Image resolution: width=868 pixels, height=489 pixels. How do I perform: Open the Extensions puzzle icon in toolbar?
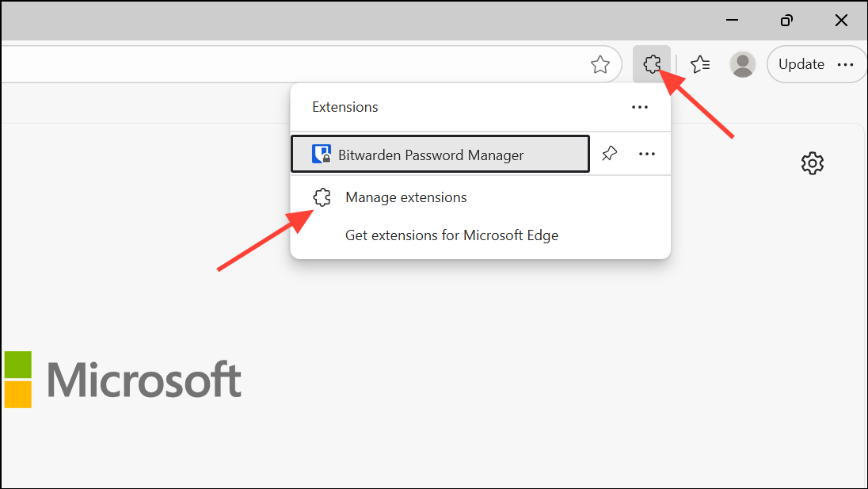point(652,64)
